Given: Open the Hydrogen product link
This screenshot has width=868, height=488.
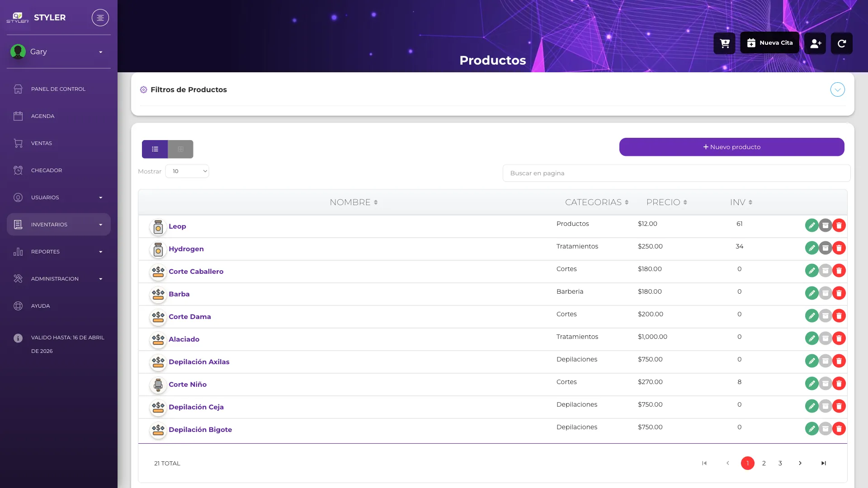Looking at the screenshot, I should point(186,249).
